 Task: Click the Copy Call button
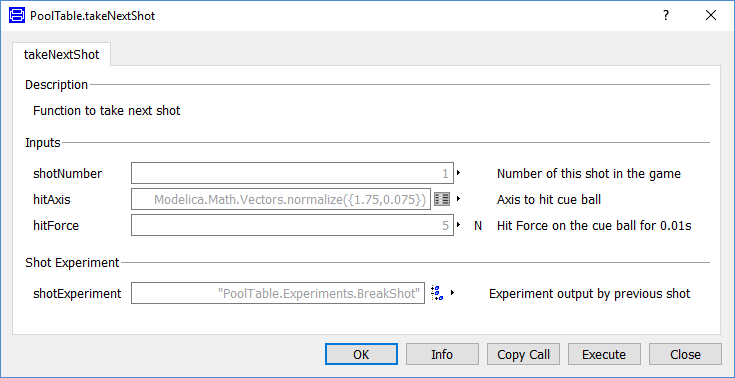click(x=523, y=355)
